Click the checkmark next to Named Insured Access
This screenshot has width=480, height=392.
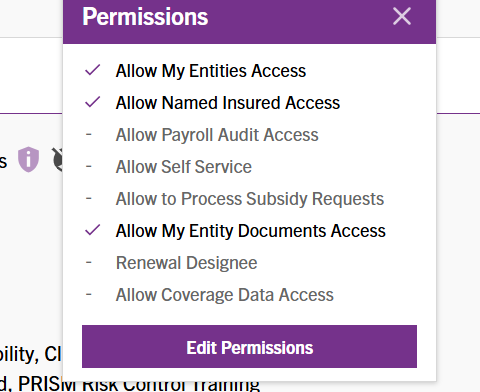92,102
